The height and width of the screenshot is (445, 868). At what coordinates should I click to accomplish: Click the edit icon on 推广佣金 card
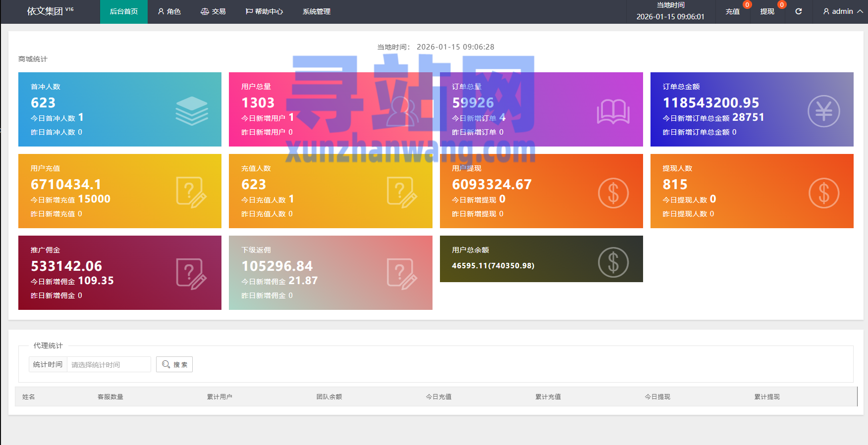pos(191,274)
